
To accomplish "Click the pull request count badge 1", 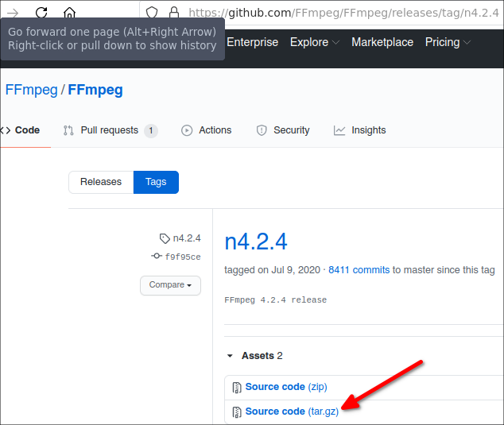I will pos(151,131).
